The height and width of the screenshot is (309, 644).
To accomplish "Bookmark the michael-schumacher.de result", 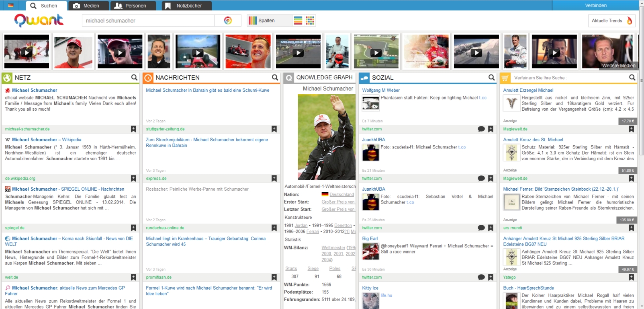I will (133, 129).
